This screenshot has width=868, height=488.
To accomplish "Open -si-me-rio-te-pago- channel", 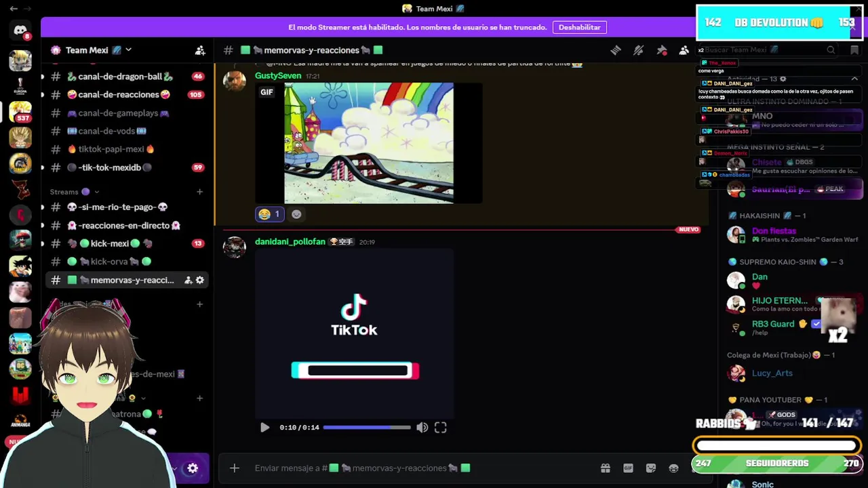I will [126, 207].
